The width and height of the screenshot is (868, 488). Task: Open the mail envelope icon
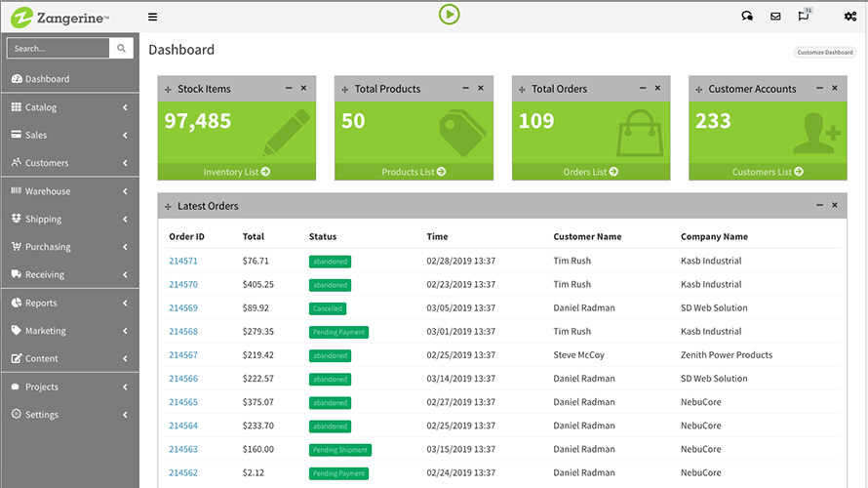(x=775, y=17)
